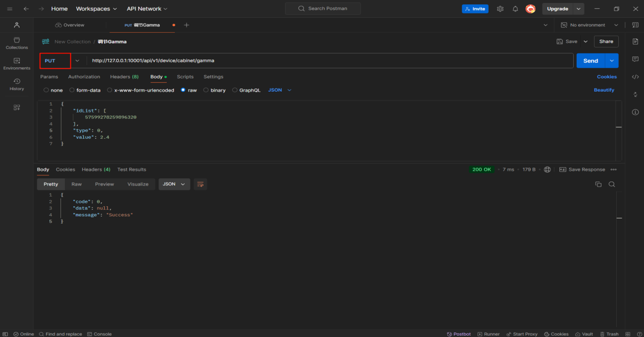Click the request URL input field
Viewport: 644px width, 337px height.
(x=329, y=61)
